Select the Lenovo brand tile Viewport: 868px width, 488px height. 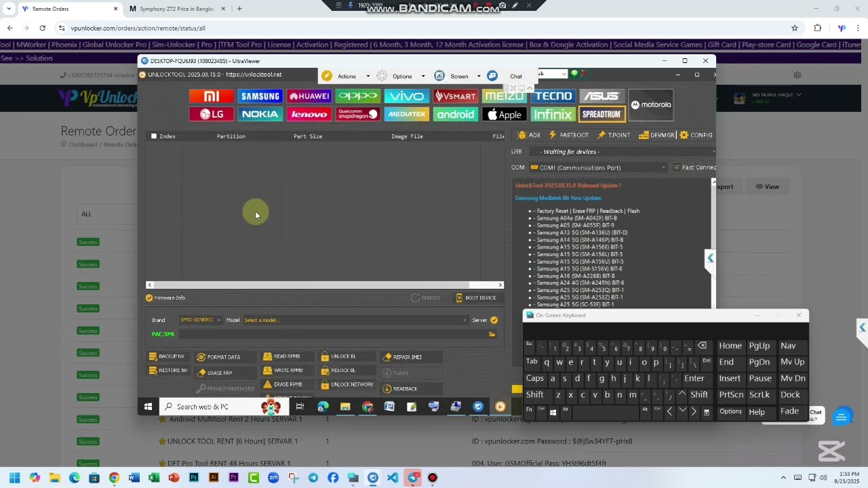coord(309,114)
